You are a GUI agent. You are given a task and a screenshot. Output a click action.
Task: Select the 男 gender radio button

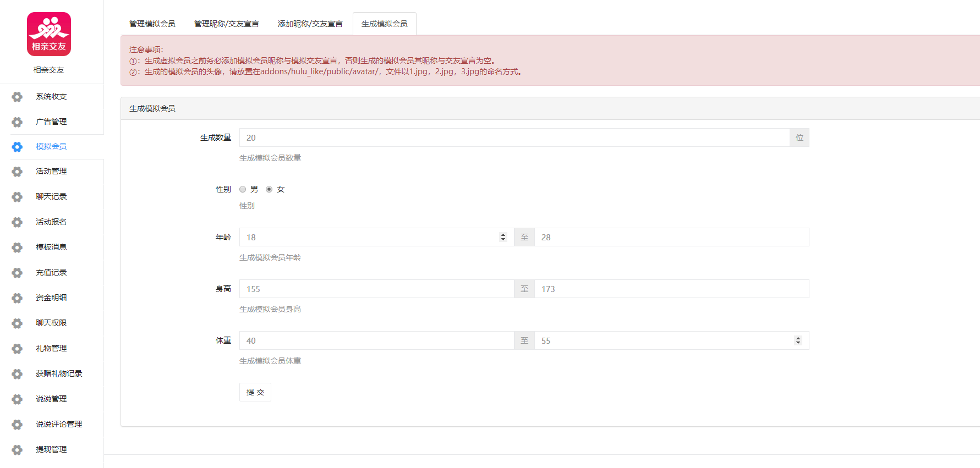(243, 189)
